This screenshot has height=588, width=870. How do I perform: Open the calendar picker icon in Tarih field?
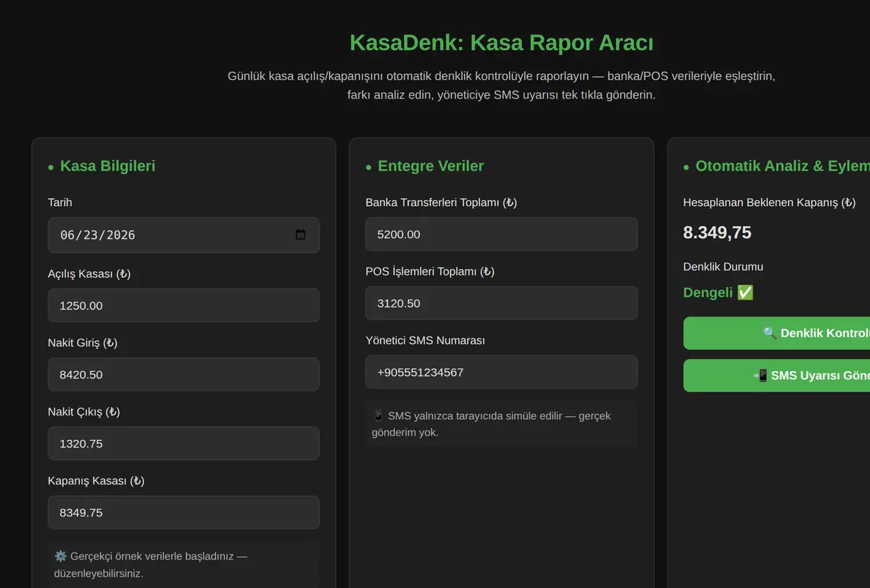coord(301,235)
